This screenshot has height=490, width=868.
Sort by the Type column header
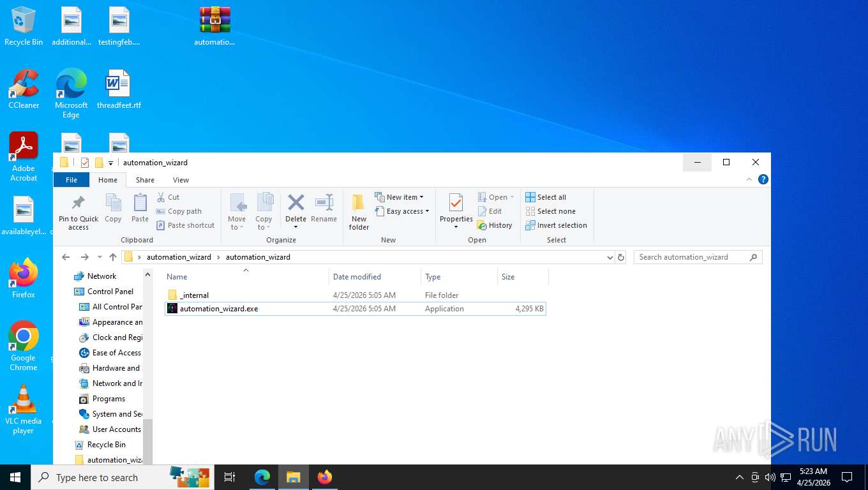tap(460, 276)
